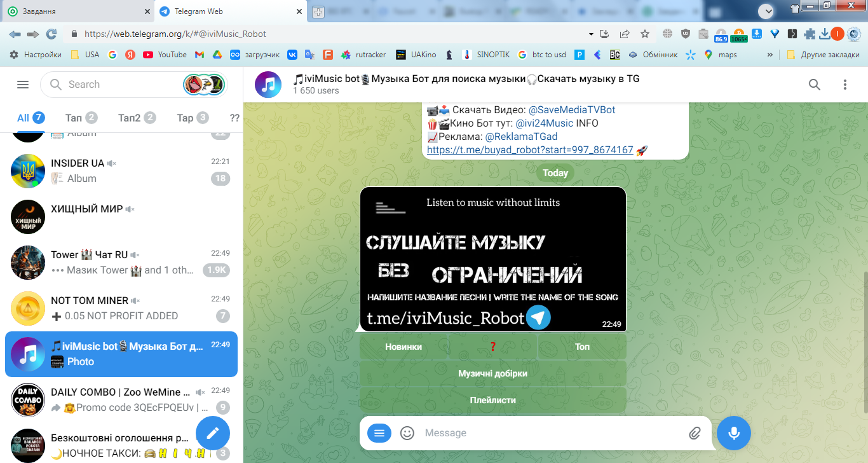Open the @ReklamaTGad link

coord(522,136)
